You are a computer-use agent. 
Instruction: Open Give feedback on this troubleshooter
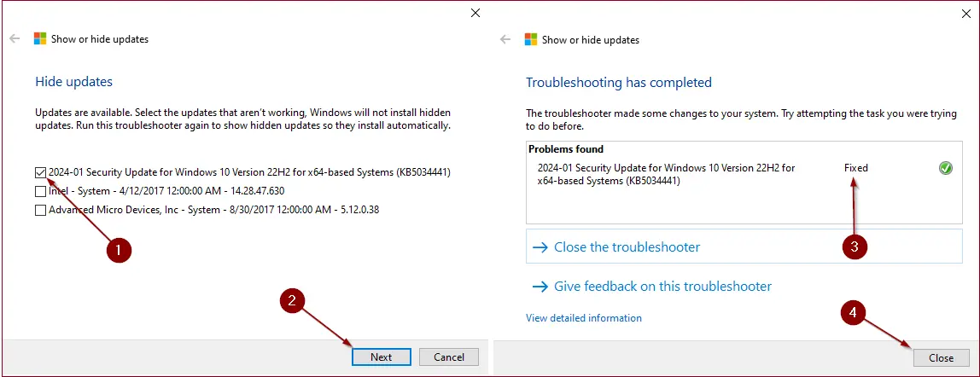tap(652, 287)
